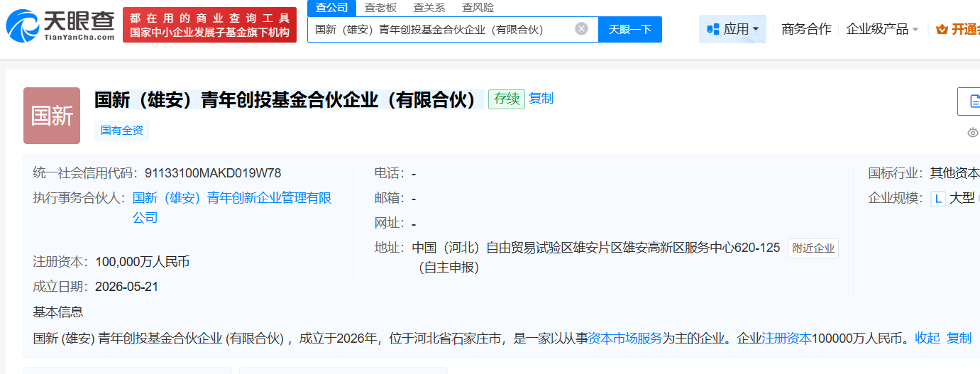This screenshot has width=980, height=374.
Task: Copy company name via 复制 link
Action: (x=541, y=99)
